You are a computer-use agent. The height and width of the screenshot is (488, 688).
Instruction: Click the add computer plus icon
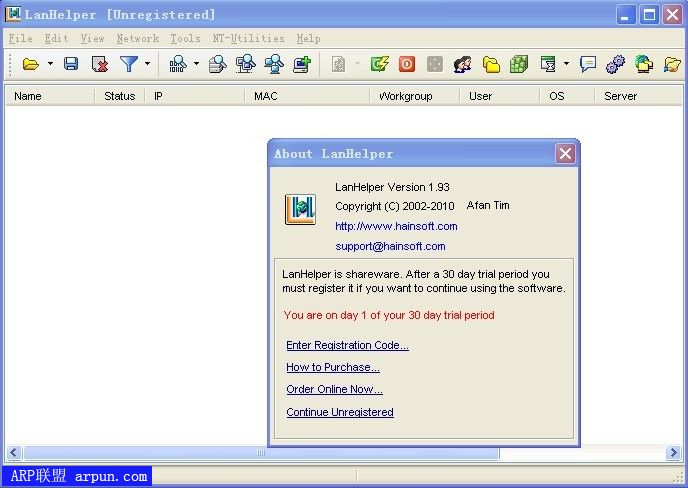[302, 64]
